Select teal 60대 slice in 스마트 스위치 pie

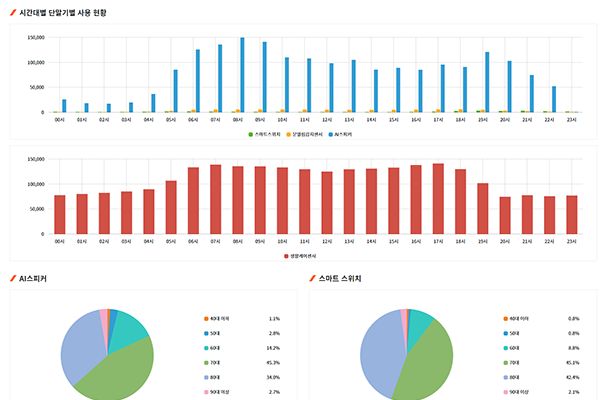pos(418,325)
